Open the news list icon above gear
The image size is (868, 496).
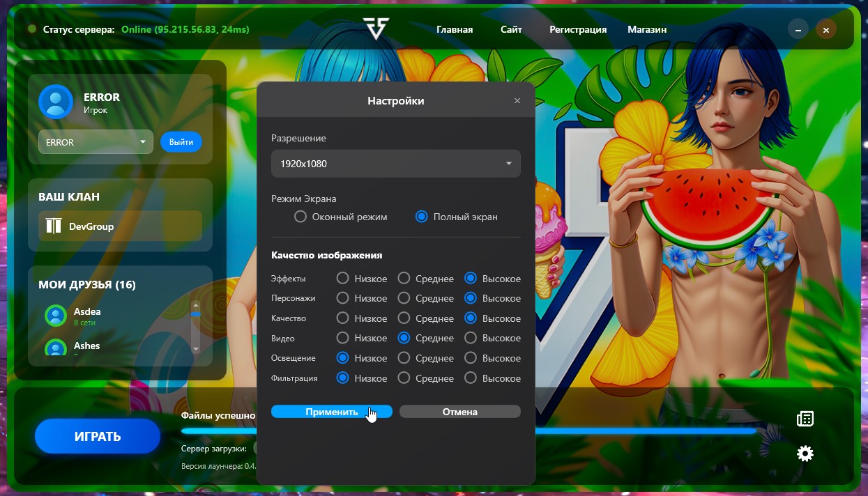click(805, 419)
